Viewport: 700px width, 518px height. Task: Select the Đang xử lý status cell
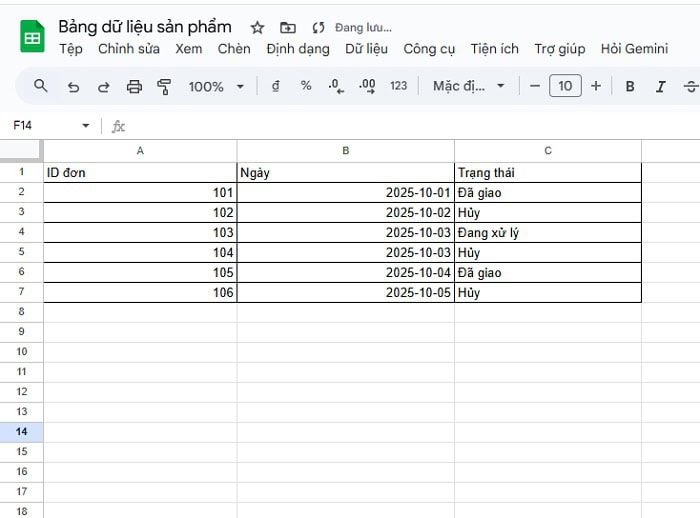[x=548, y=233]
